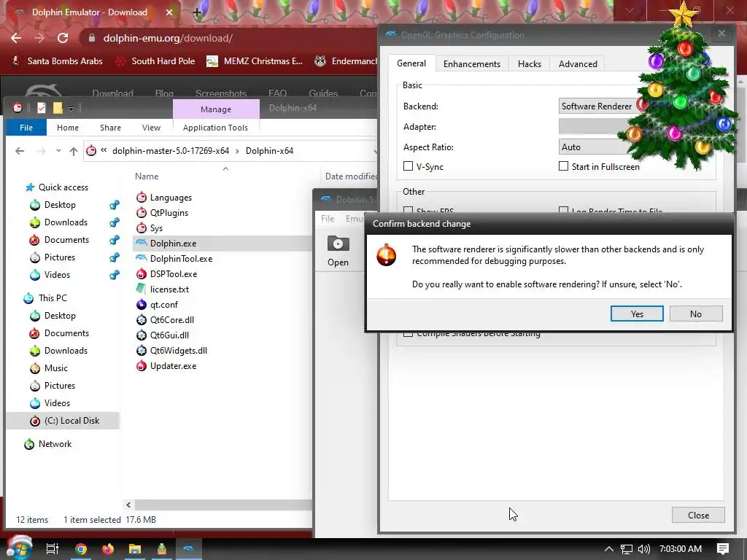The width and height of the screenshot is (747, 560).
Task: Tick the Start in Fullscreen checkbox
Action: (564, 166)
